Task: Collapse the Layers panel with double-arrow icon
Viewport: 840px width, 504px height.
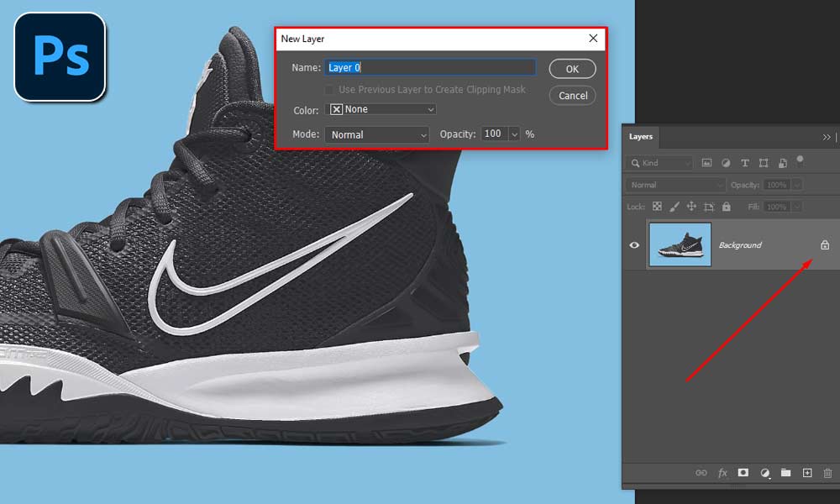Action: coord(826,137)
